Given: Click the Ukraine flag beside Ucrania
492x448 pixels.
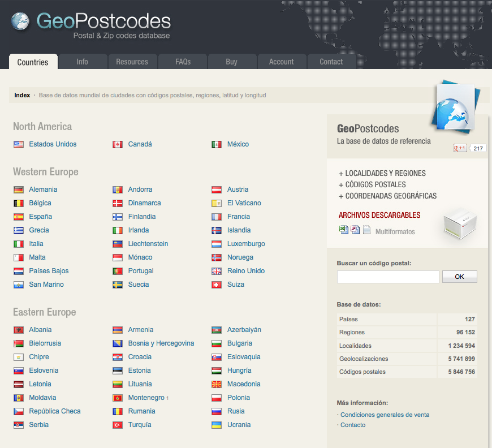Looking at the screenshot, I should (217, 425).
